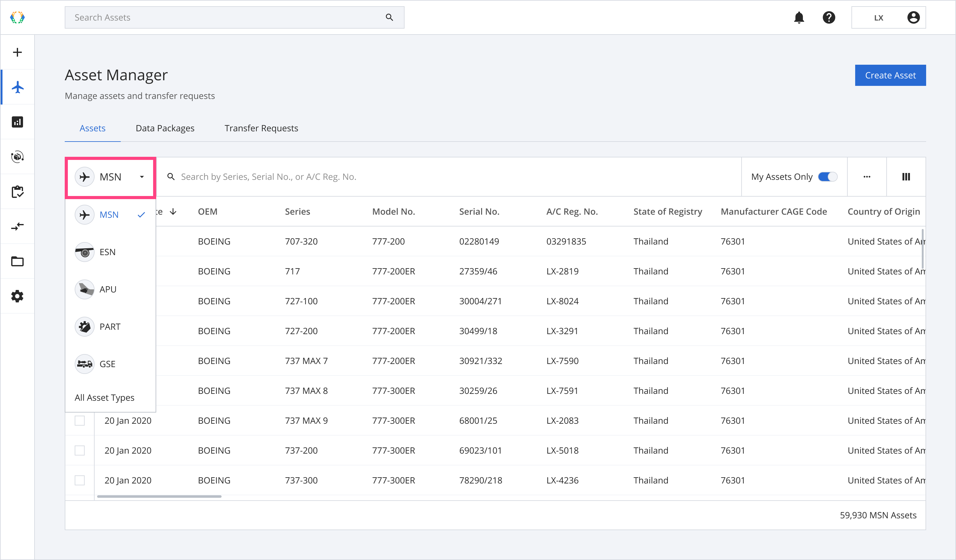Viewport: 956px width, 560px height.
Task: Toggle My Assets Only switch
Action: pos(827,177)
